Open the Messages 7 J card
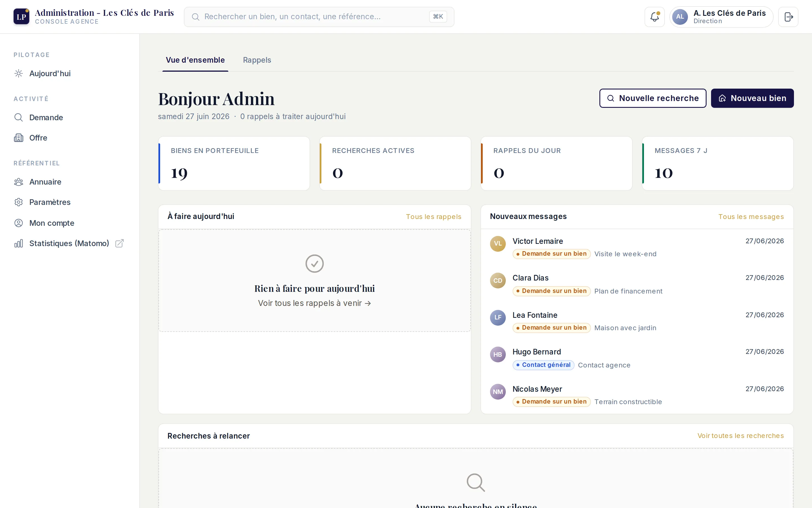Image resolution: width=812 pixels, height=508 pixels. (718, 163)
